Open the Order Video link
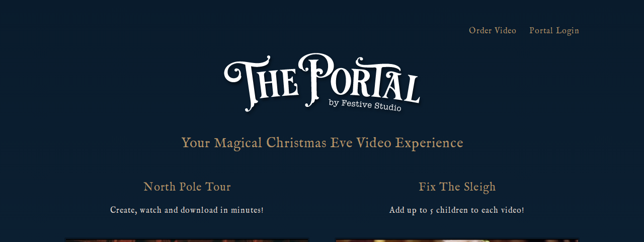Image resolution: width=644 pixels, height=242 pixels. [x=493, y=31]
